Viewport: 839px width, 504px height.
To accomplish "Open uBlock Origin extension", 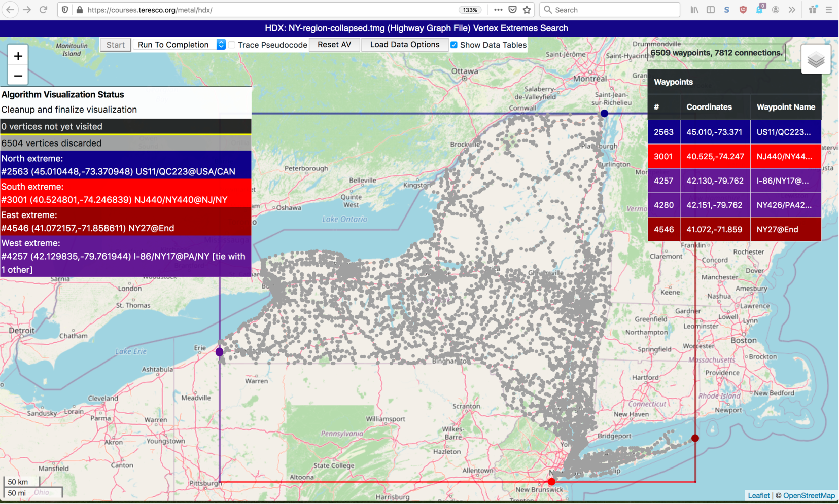I will 743,10.
